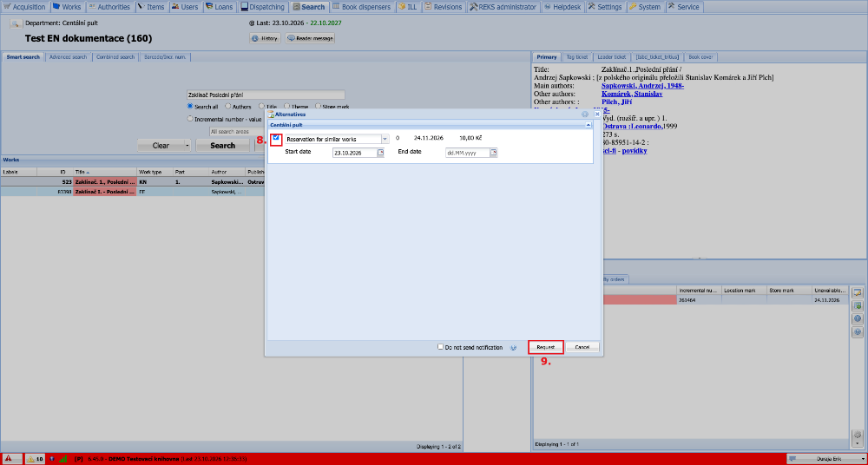Screen dimensions: 868x465
Task: Click the globe icon next to notification checkbox
Action: point(513,348)
